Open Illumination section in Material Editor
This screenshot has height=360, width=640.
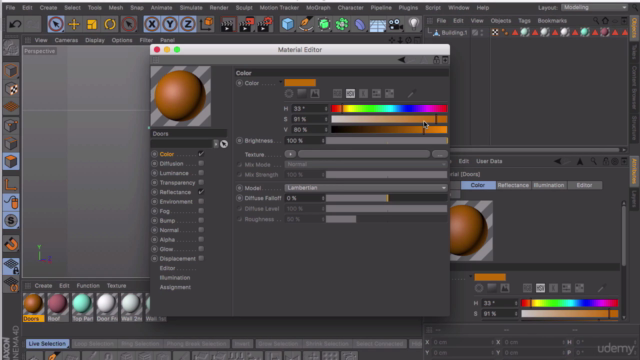point(175,278)
